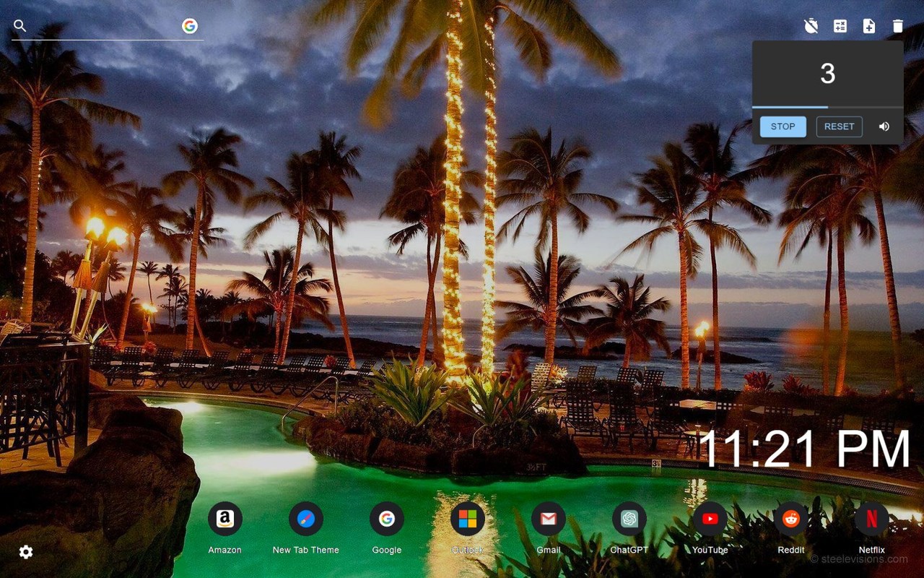
Task: Open settings via the gear icon
Action: (x=26, y=552)
